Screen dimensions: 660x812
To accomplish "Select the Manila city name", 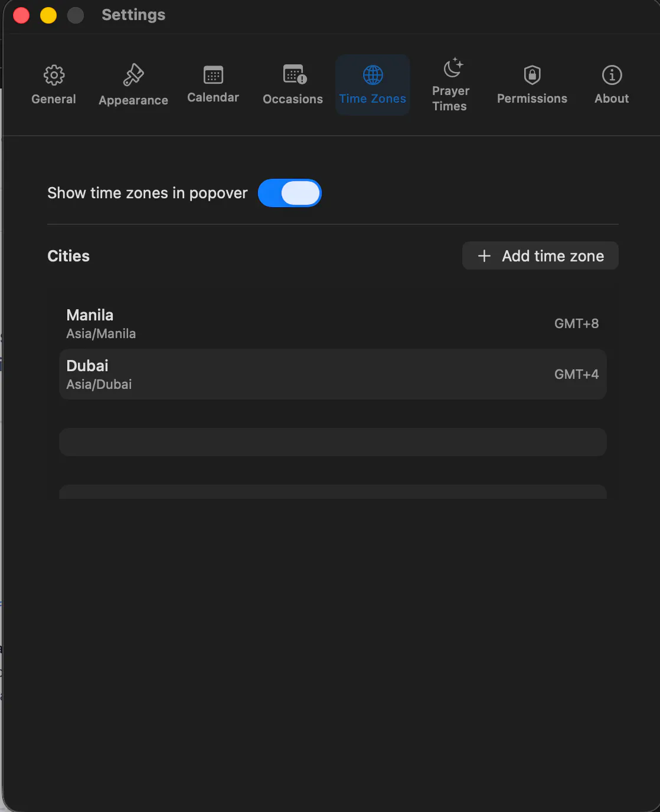I will pyautogui.click(x=90, y=315).
